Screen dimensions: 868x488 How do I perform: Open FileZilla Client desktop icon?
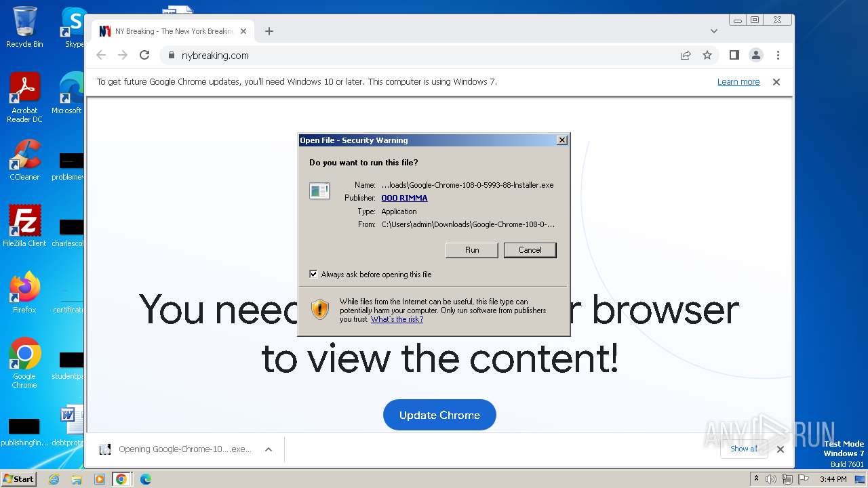click(x=24, y=226)
